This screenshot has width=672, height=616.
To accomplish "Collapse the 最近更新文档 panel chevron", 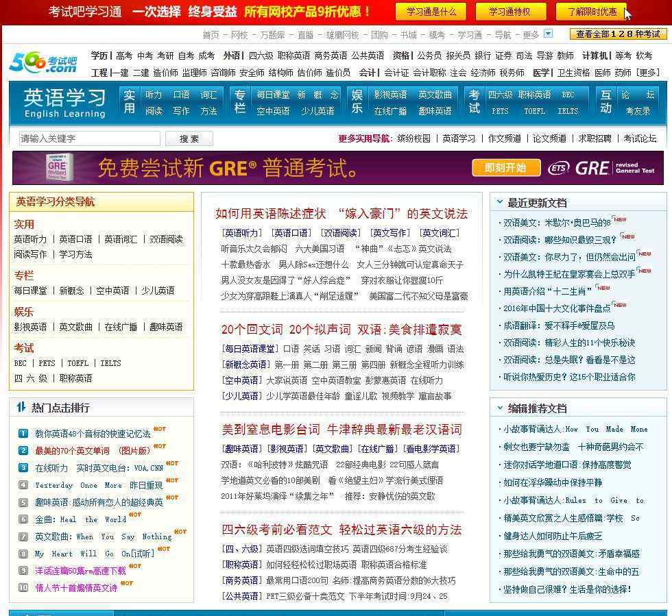I will pos(499,202).
